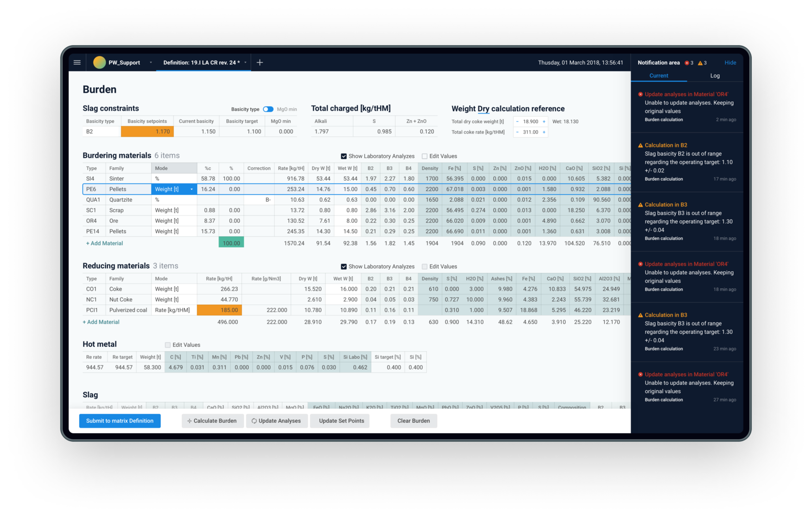812x517 pixels.
Task: Increase total dry coke weight with plus
Action: point(544,122)
